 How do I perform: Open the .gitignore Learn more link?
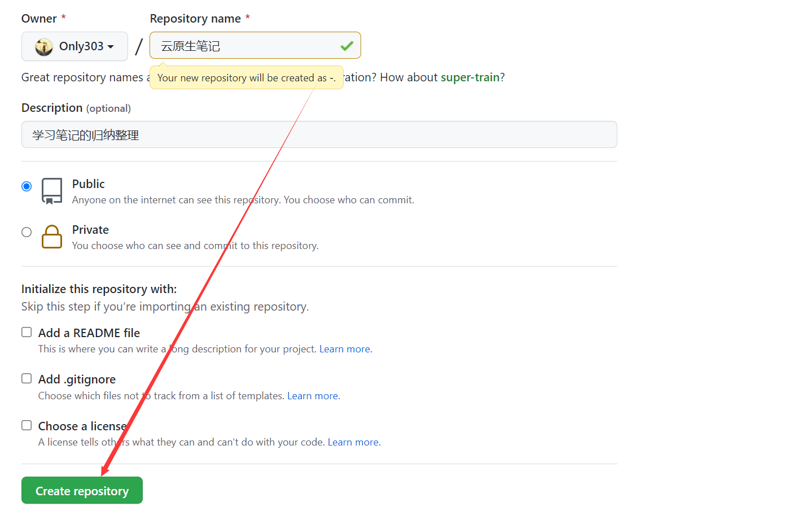coord(313,396)
